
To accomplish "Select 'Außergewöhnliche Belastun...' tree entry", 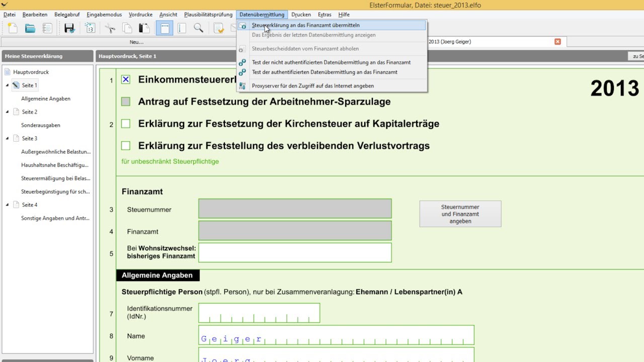I will 56,152.
